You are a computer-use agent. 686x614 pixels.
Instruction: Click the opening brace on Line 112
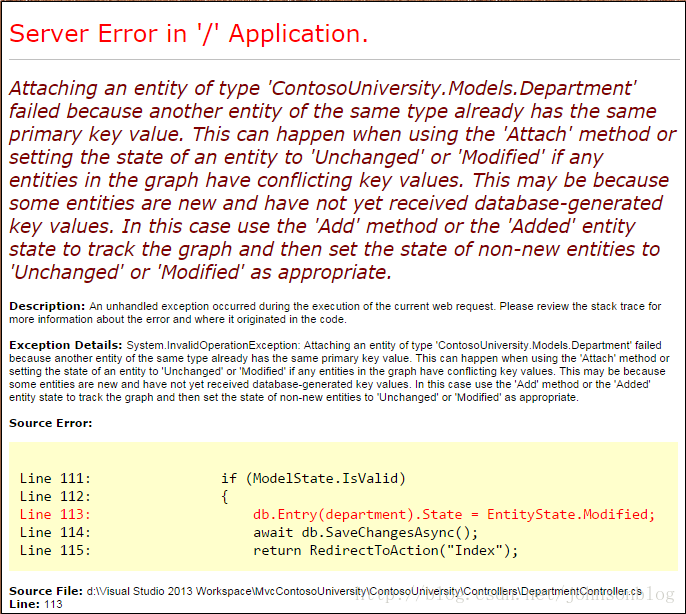tap(225, 497)
